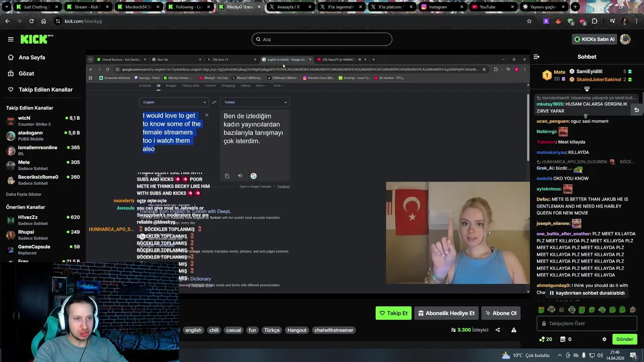Open BeceriksizRome0 channel in sidebar
Image resolution: width=644 pixels, height=362 pixels.
(43, 180)
